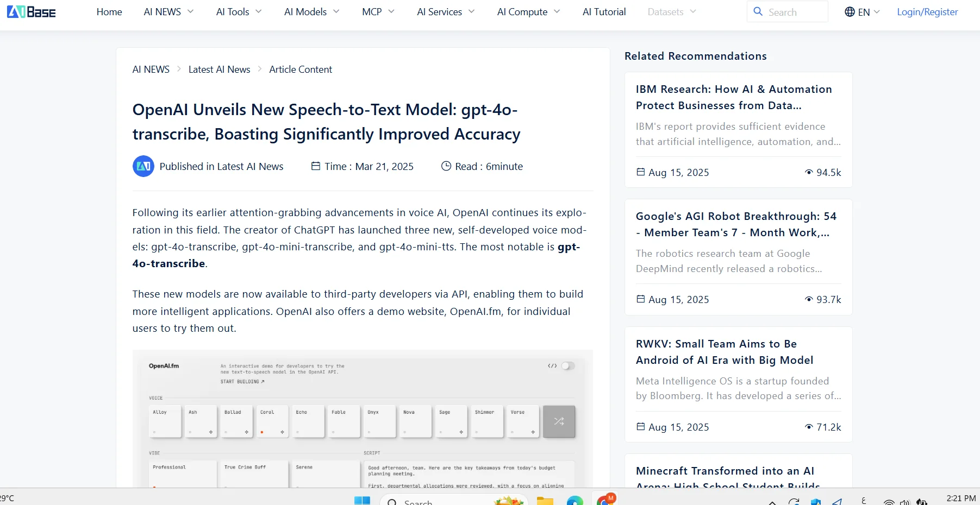This screenshot has width=980, height=505.
Task: Open the EN language selector
Action: (x=863, y=12)
